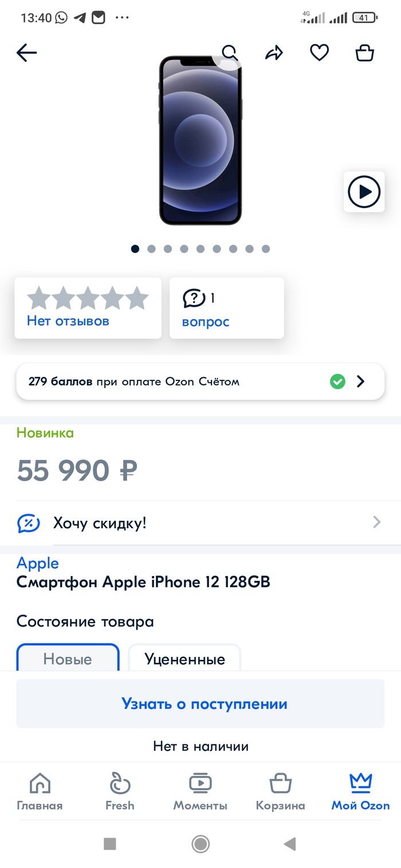Switch to the Fresh tab
The image size is (401, 868).
(x=120, y=791)
